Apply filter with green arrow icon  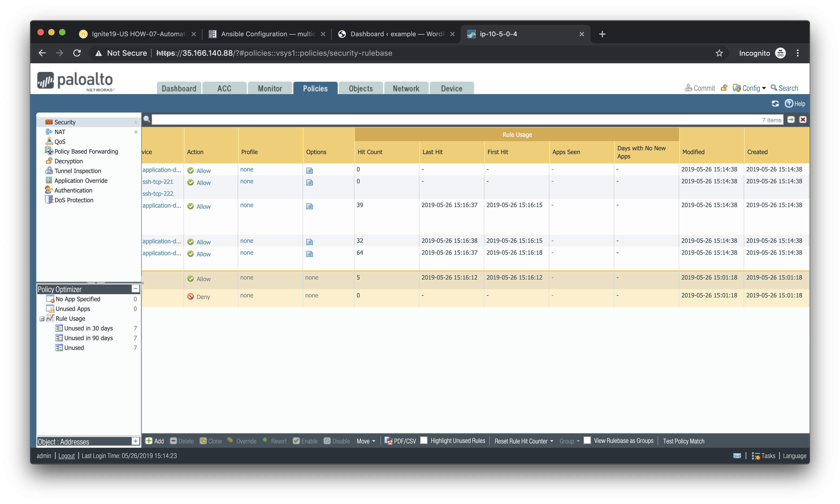point(791,120)
